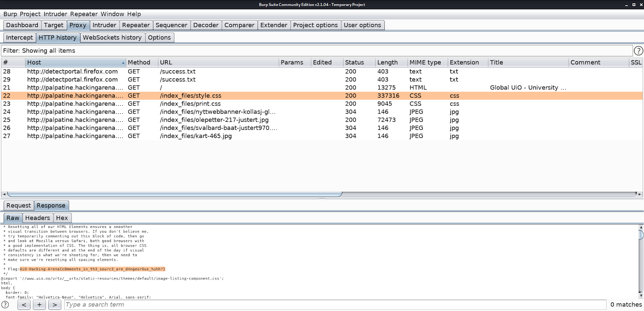The height and width of the screenshot is (311, 644).
Task: Open the WebSockets history sub-tab
Action: point(112,37)
